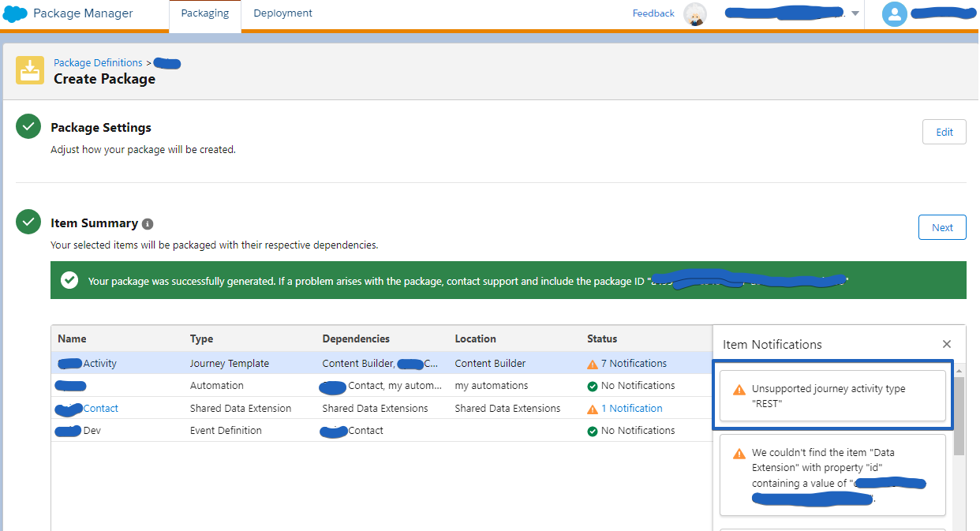
Task: Go to Package Definitions breadcrumb link
Action: tap(98, 62)
